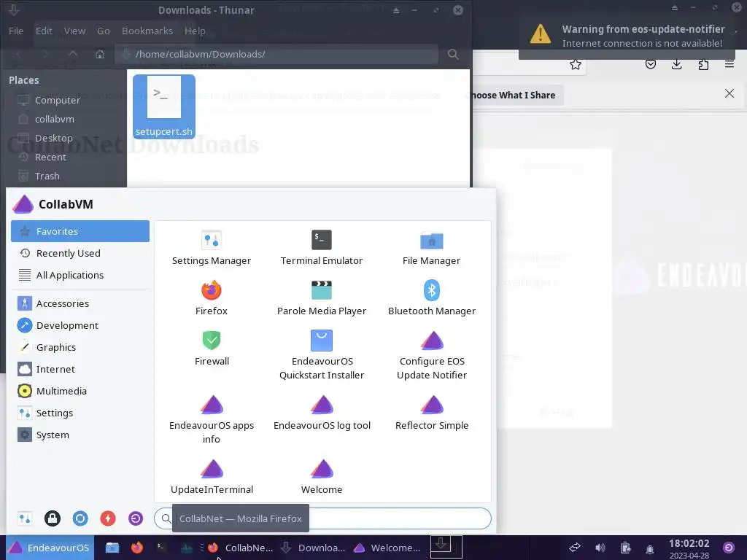This screenshot has width=747, height=560.
Task: Open Firefox downloads toolbar icon
Action: pos(676,64)
